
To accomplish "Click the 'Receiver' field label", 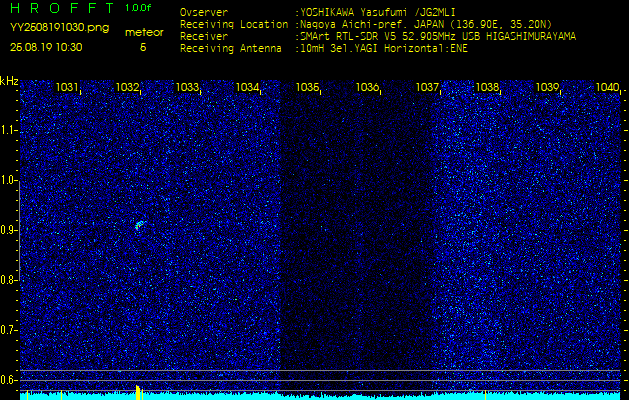I will click(204, 37).
